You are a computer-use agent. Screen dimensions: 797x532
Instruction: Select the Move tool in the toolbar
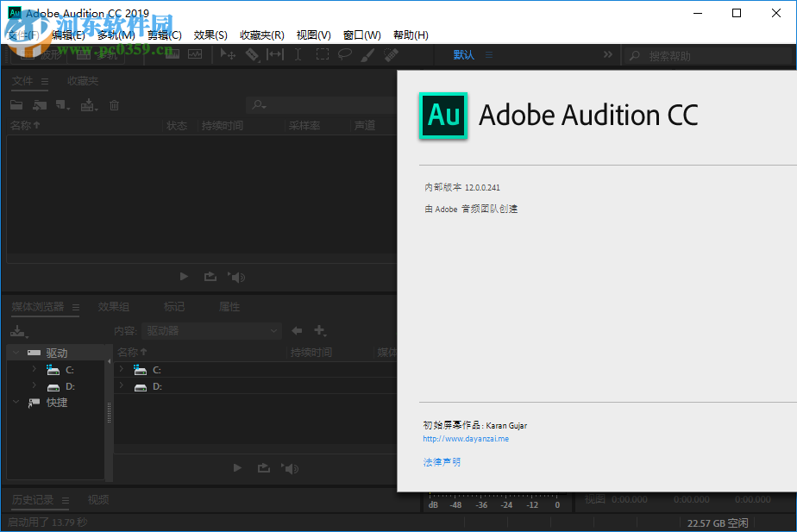(228, 54)
